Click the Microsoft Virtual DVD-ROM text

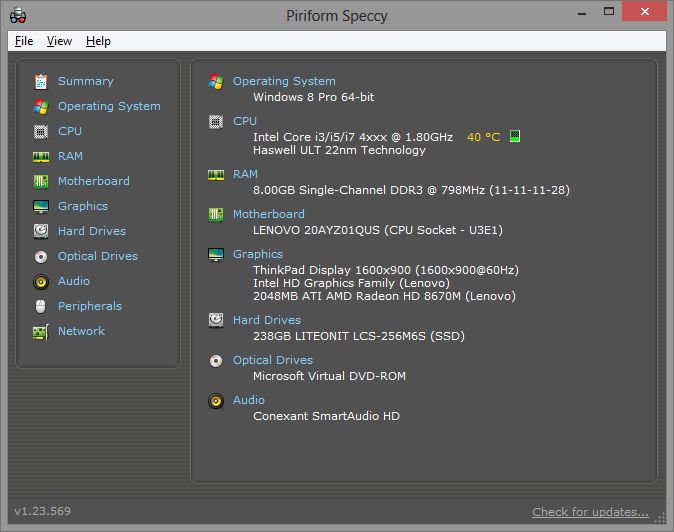point(329,376)
